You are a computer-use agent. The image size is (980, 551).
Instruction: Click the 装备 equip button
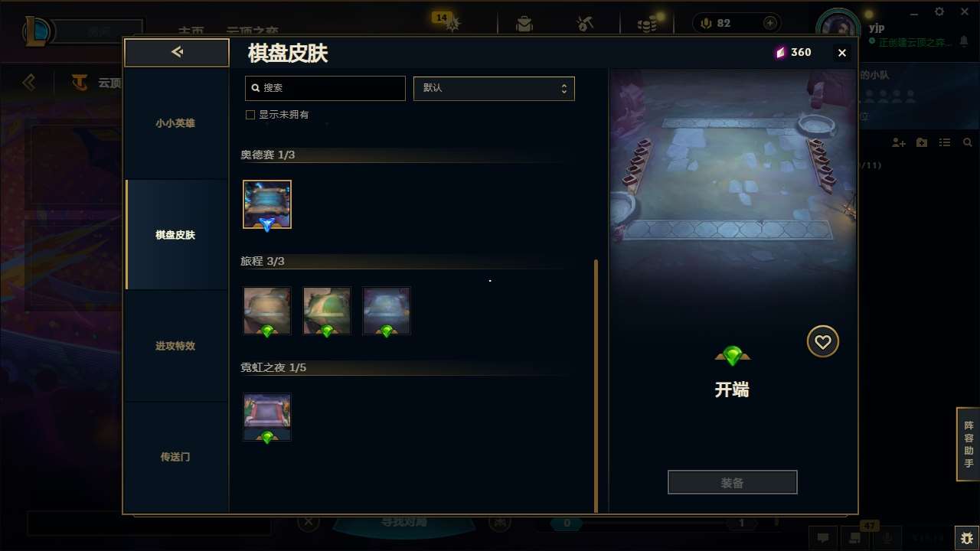[733, 483]
